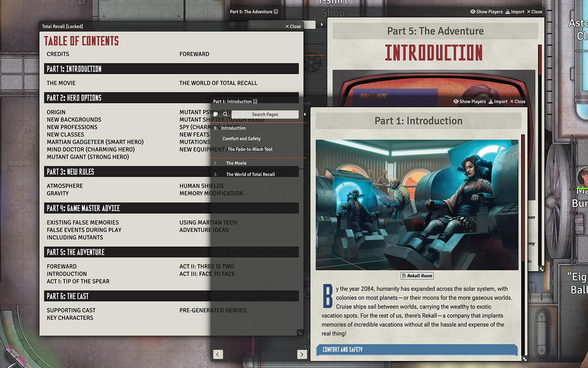Open ATMOSPHERE under New Rules
The image size is (588, 368).
click(65, 186)
